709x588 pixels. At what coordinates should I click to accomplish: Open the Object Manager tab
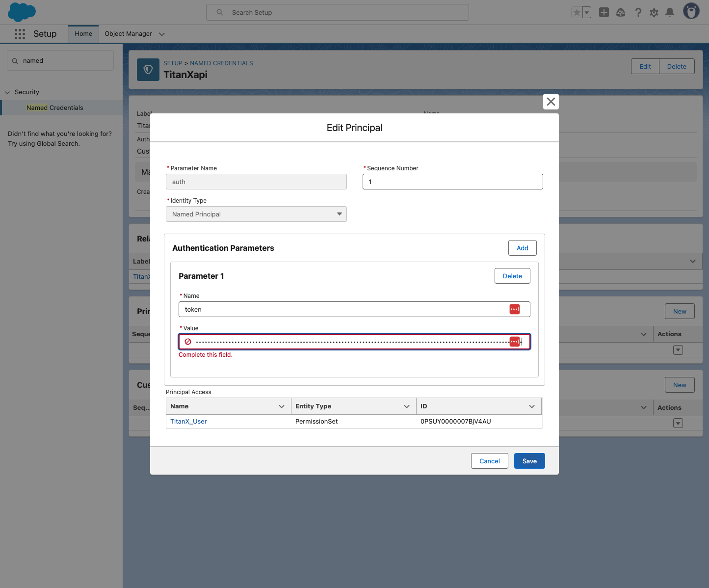point(129,34)
